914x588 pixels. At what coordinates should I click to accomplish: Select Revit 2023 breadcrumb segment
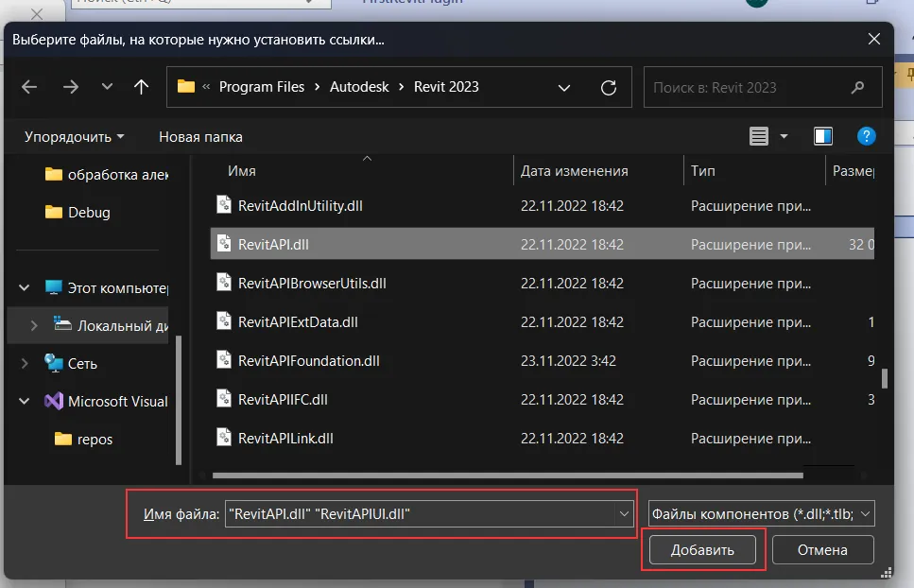tap(446, 87)
